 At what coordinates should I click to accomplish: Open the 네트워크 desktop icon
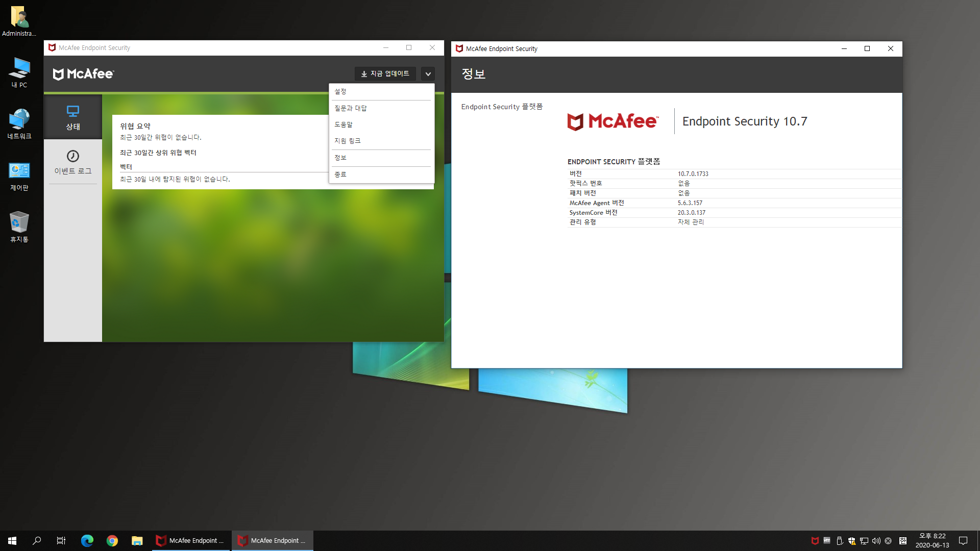click(x=19, y=124)
